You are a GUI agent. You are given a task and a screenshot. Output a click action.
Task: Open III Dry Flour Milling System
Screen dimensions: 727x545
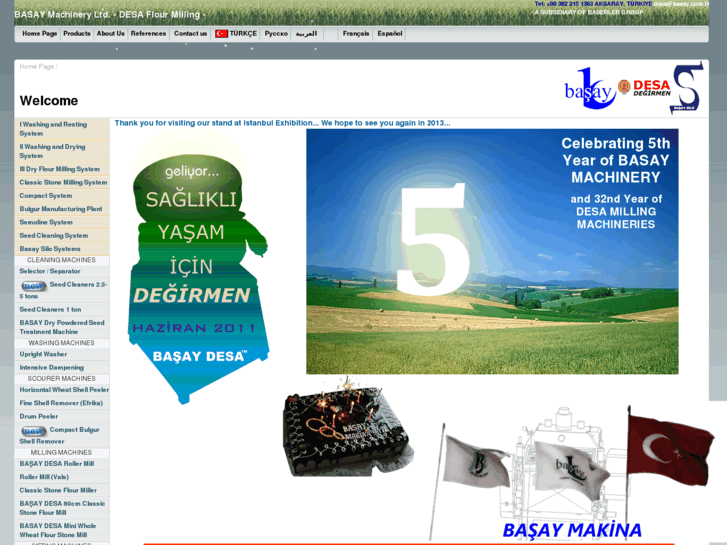click(x=62, y=169)
